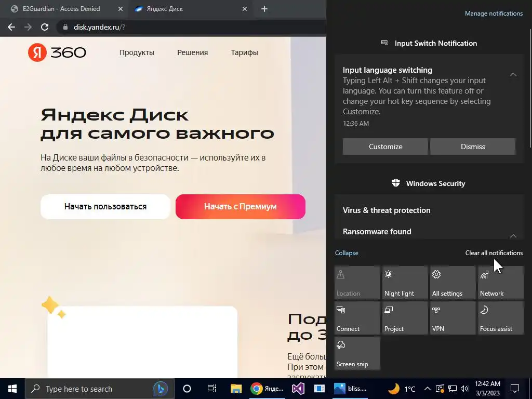Open the Windows Start menu

tap(12, 389)
